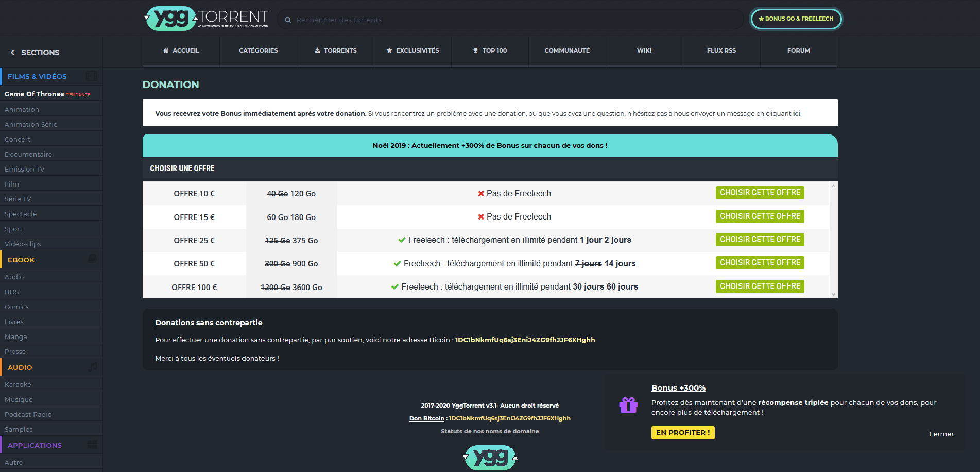Click the Ebook section book icon

(92, 259)
